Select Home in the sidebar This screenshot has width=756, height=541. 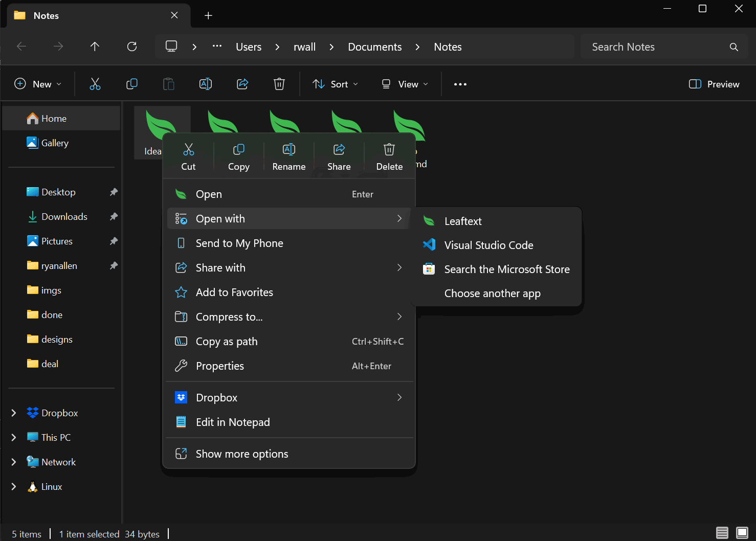point(61,119)
